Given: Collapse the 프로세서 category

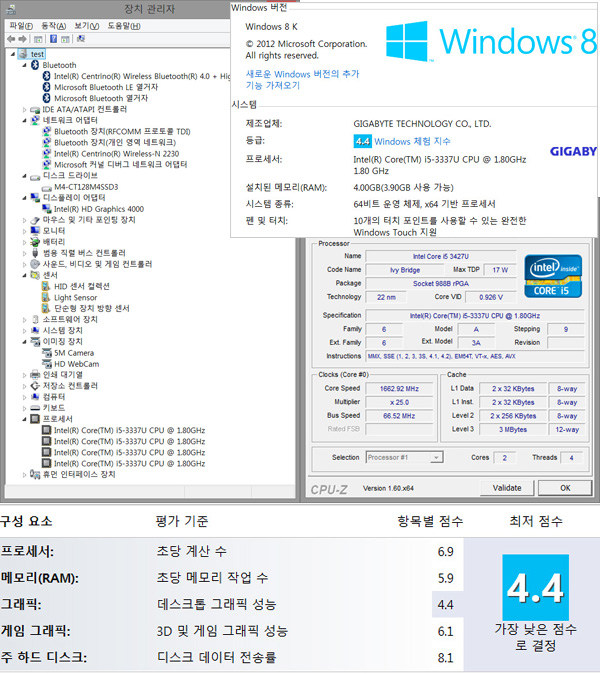Looking at the screenshot, I should [24, 419].
